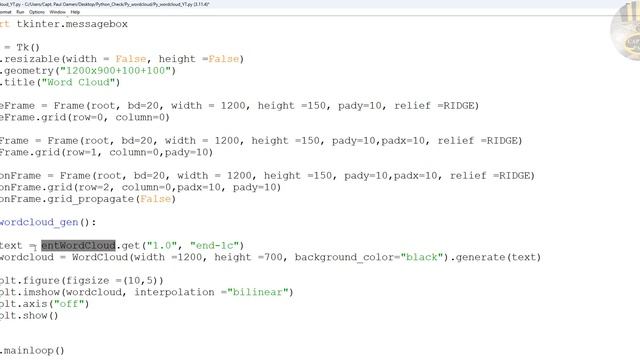Click the "black" color string
Screen dimensions: 640x360
421,257
